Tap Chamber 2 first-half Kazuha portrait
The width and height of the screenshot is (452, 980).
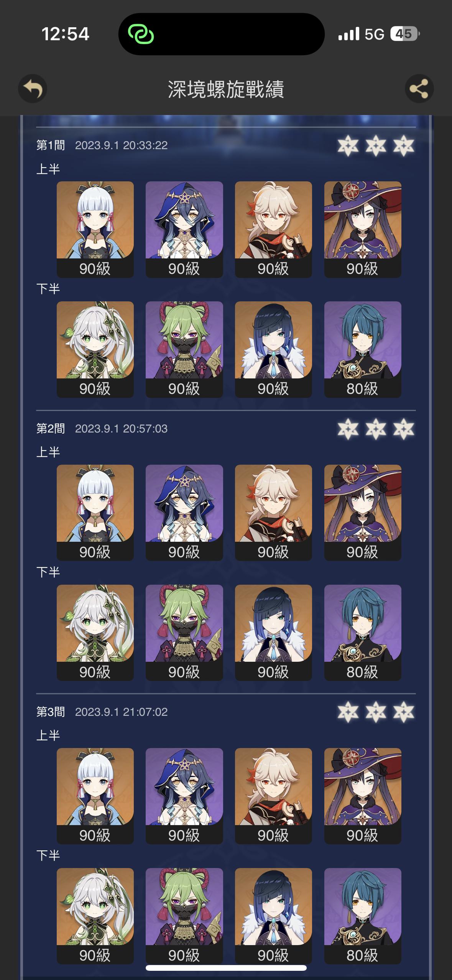pos(273,513)
